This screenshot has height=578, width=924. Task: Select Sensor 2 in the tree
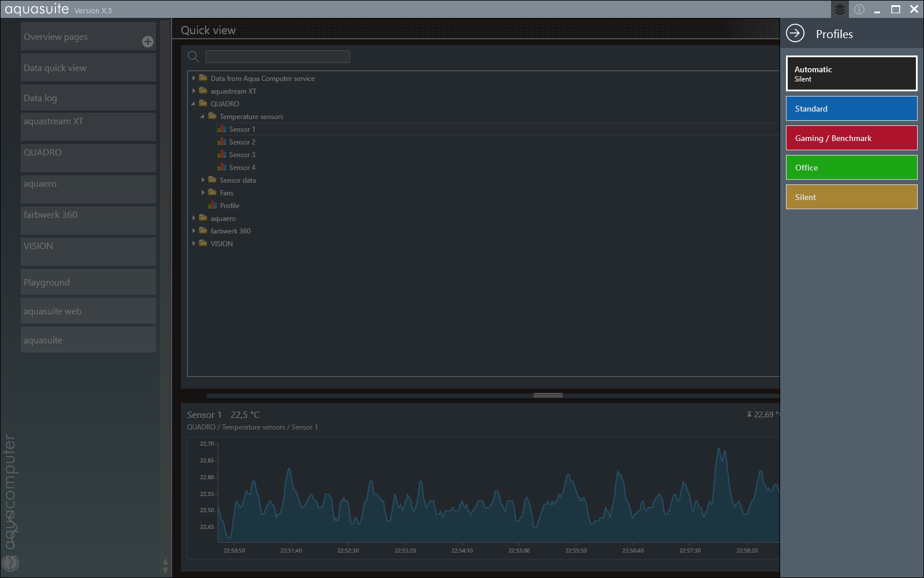coord(242,142)
